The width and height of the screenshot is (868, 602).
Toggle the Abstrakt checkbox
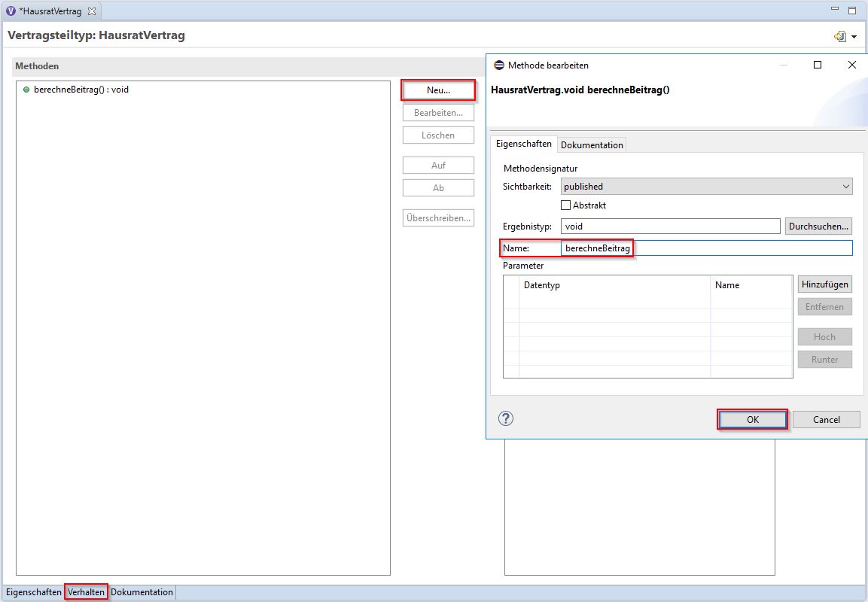point(566,205)
